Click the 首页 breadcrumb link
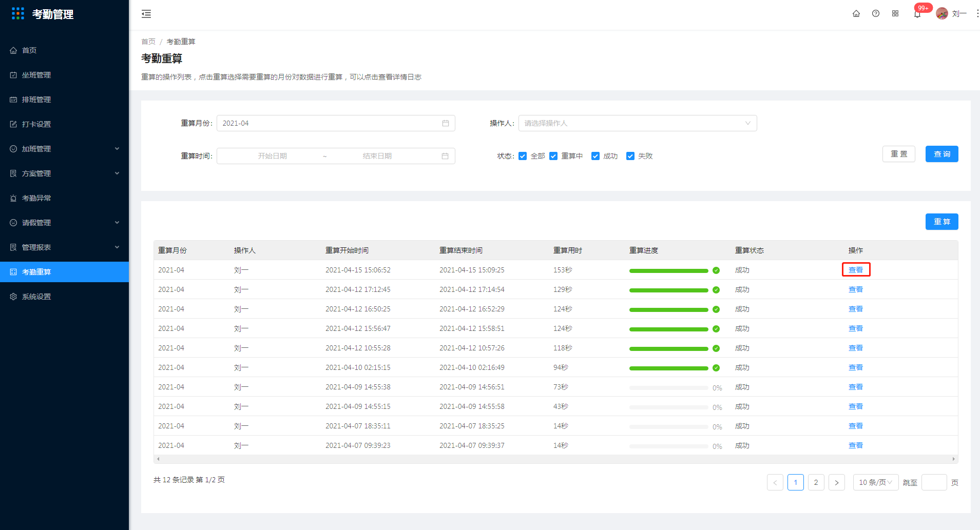 tap(148, 42)
